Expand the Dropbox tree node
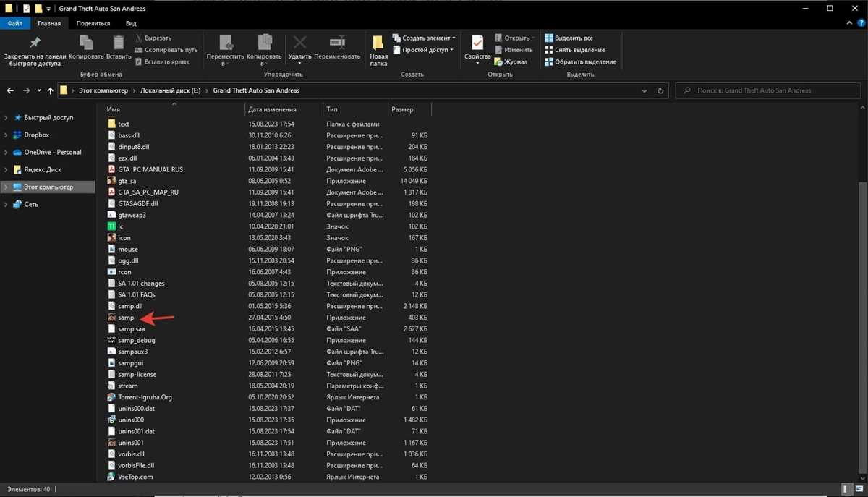868x497 pixels. tap(7, 135)
